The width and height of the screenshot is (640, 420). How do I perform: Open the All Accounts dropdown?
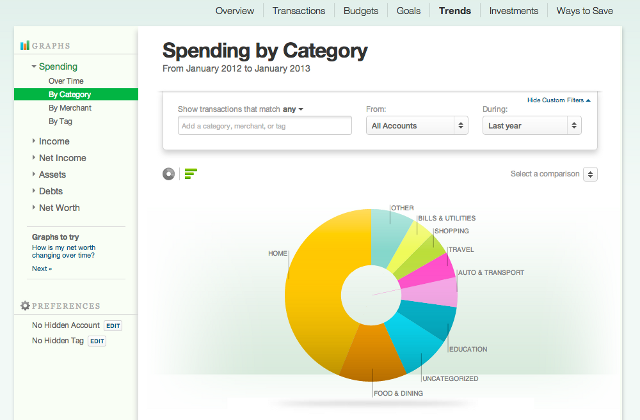[x=417, y=126]
